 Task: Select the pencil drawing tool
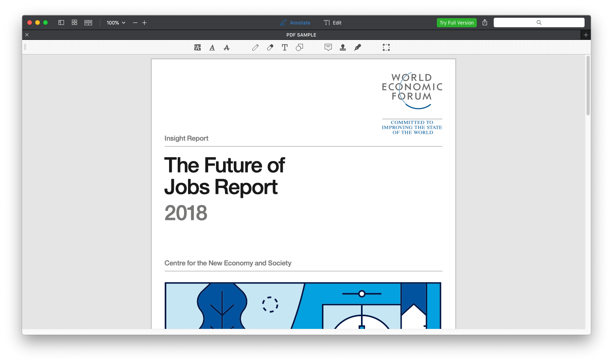(x=255, y=47)
